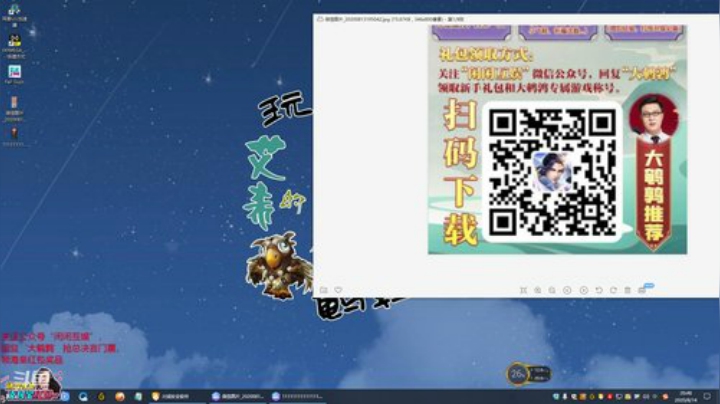The height and width of the screenshot is (404, 720).
Task: Select the Fall Guys desktop shortcut
Action: (x=14, y=74)
